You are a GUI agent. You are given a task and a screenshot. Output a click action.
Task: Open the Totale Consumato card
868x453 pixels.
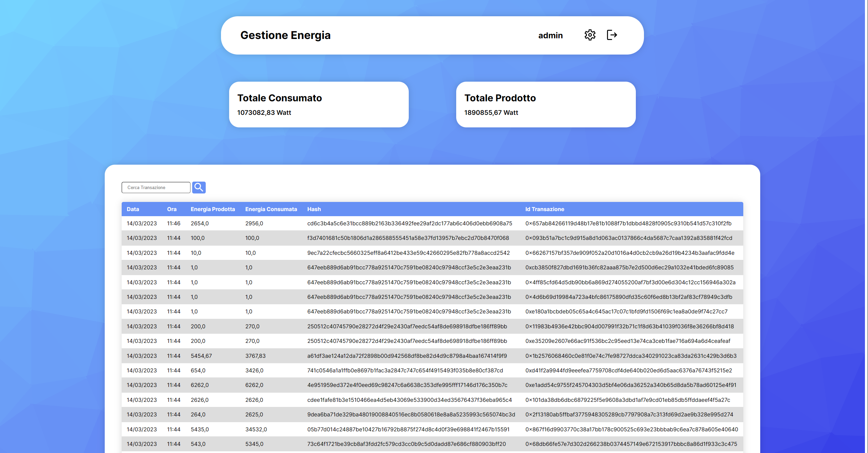319,104
